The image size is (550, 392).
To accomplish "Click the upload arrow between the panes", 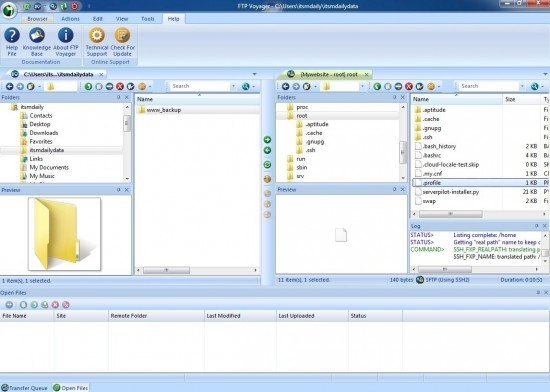I will (x=267, y=140).
